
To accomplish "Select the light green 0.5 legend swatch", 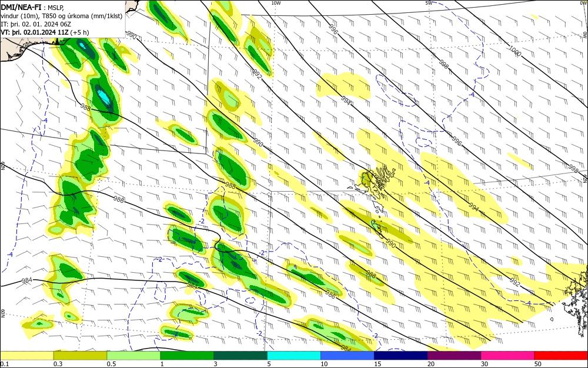I will pos(133,356).
